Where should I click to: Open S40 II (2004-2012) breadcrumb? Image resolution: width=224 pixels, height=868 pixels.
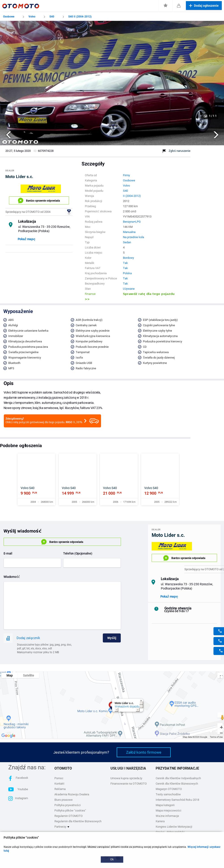pos(80,17)
